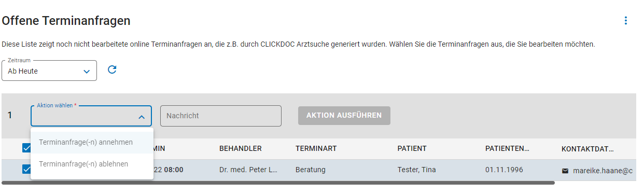Collapse the Aktion wählen dropdown arrow

coord(142,117)
